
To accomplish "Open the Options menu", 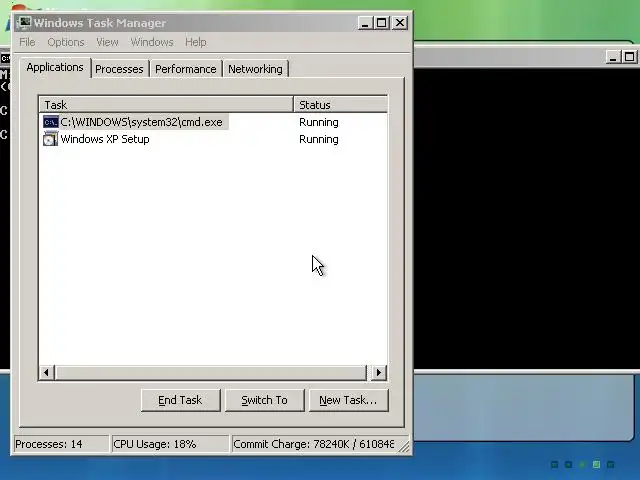I will (x=66, y=42).
